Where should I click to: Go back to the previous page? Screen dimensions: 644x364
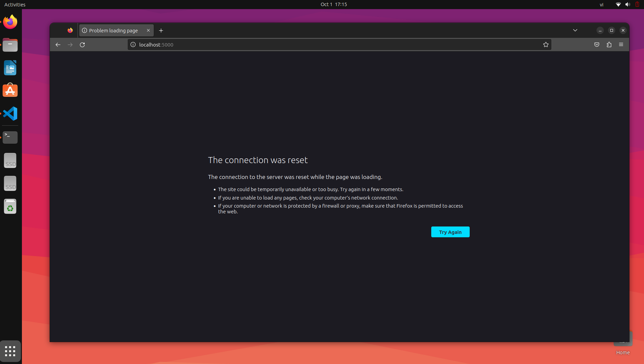(58, 44)
